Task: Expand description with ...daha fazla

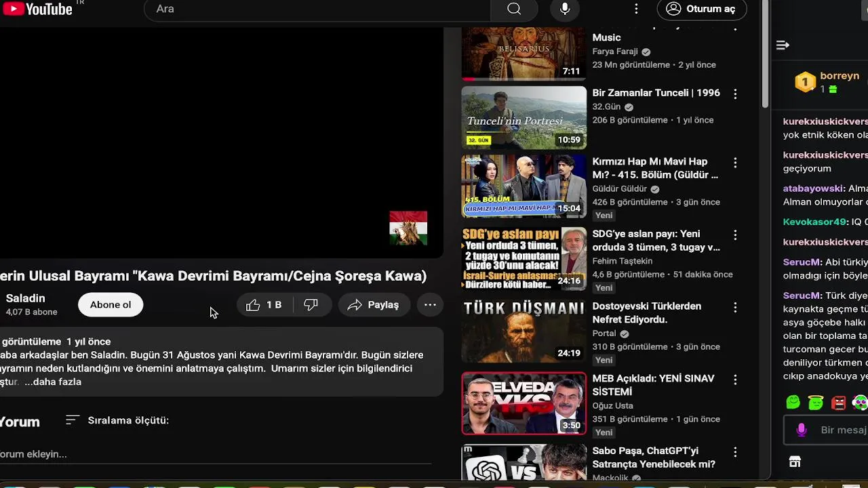Action: pyautogui.click(x=53, y=382)
